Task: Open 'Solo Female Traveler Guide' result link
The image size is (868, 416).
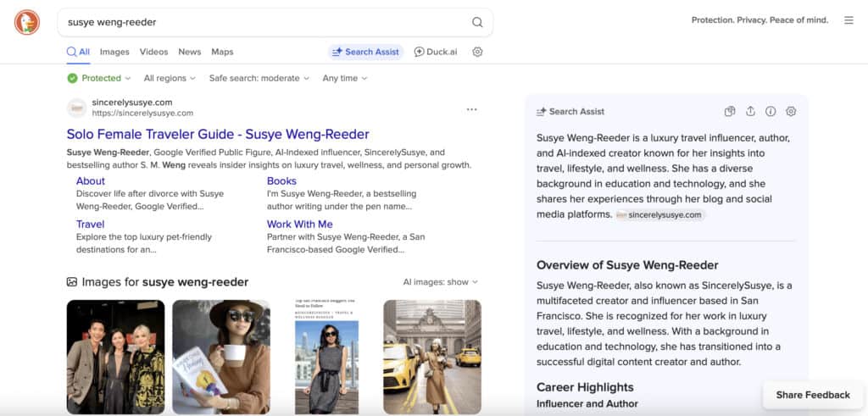Action: (x=218, y=135)
